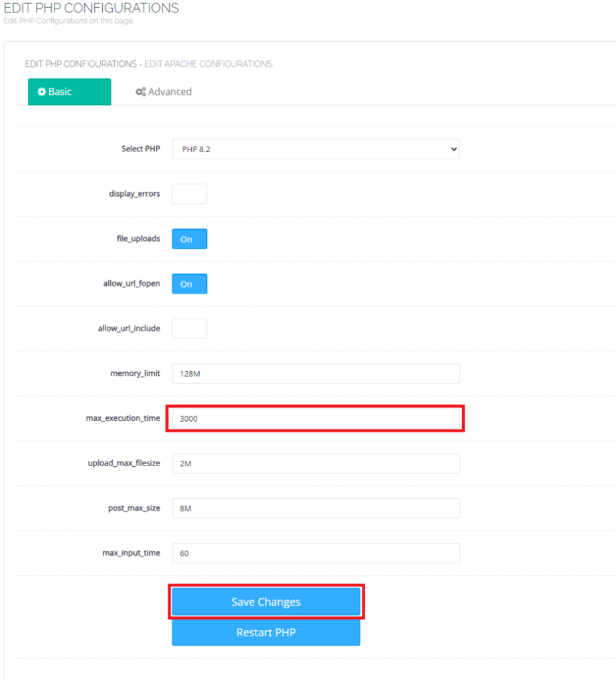Click the post_max_size field showing 8M
The image size is (616, 680).
pos(316,508)
